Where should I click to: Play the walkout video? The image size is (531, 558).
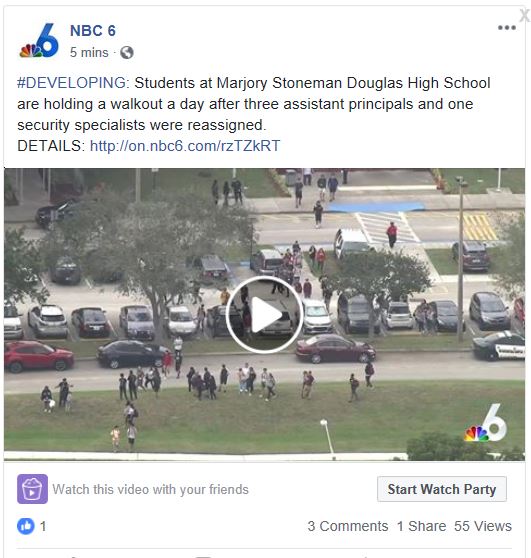264,315
